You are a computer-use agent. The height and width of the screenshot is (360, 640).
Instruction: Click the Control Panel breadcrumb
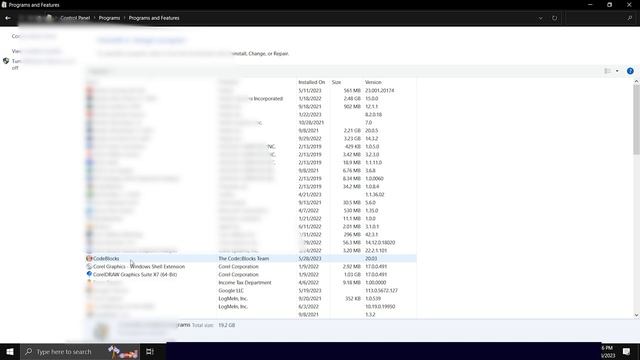tap(75, 18)
